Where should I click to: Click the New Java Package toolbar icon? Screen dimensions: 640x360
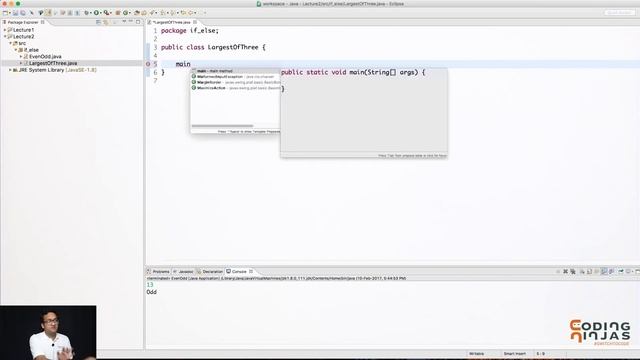coord(118,13)
